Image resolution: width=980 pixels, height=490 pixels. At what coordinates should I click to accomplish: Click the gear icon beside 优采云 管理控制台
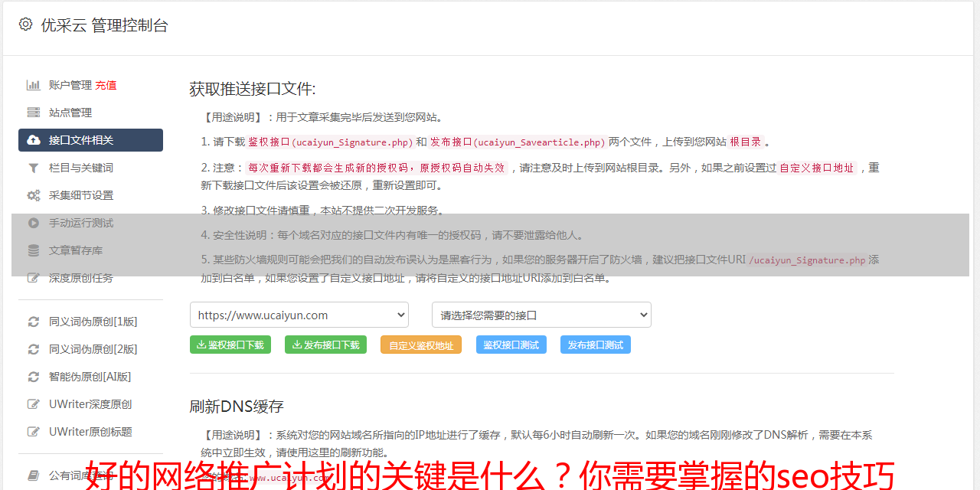tap(26, 24)
